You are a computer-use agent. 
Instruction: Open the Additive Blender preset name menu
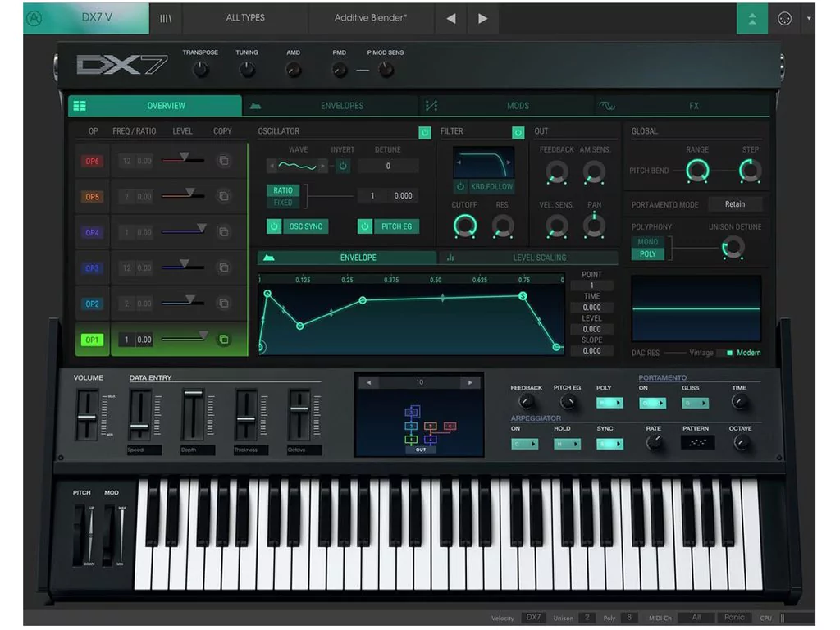(371, 18)
